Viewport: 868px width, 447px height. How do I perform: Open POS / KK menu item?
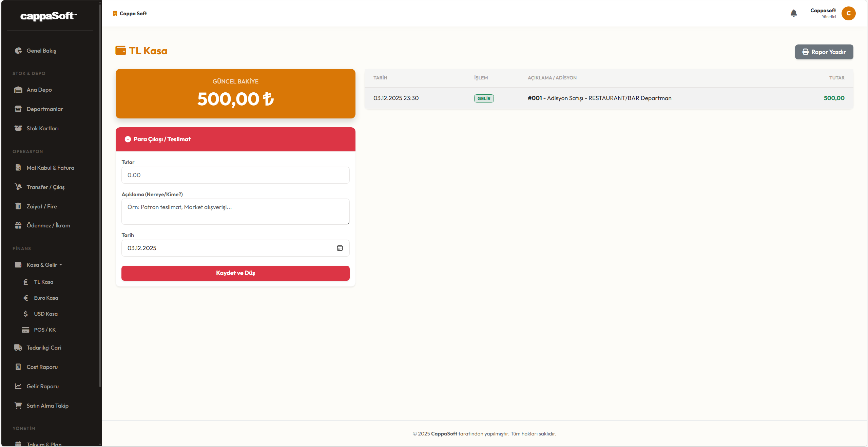coord(45,330)
